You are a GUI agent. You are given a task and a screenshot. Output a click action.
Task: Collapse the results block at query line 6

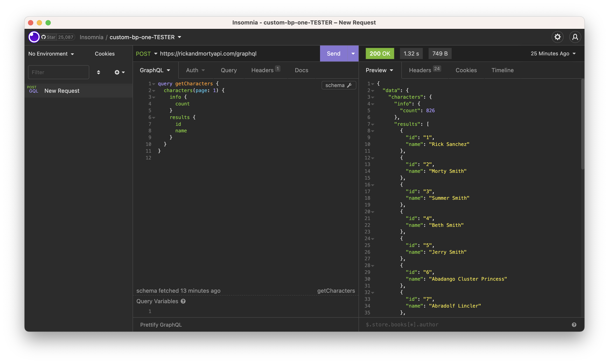[x=154, y=118]
